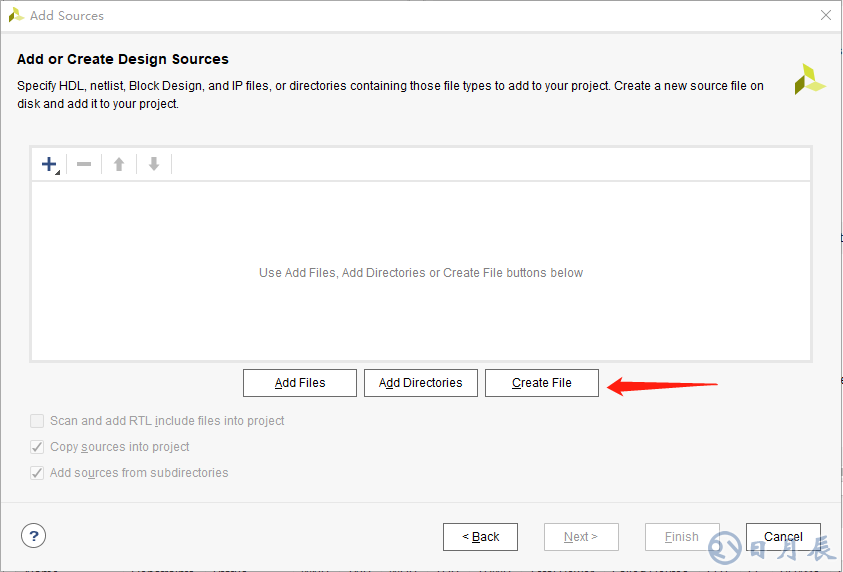
Task: Uncheck Add sources from subdirectories
Action: [x=37, y=473]
